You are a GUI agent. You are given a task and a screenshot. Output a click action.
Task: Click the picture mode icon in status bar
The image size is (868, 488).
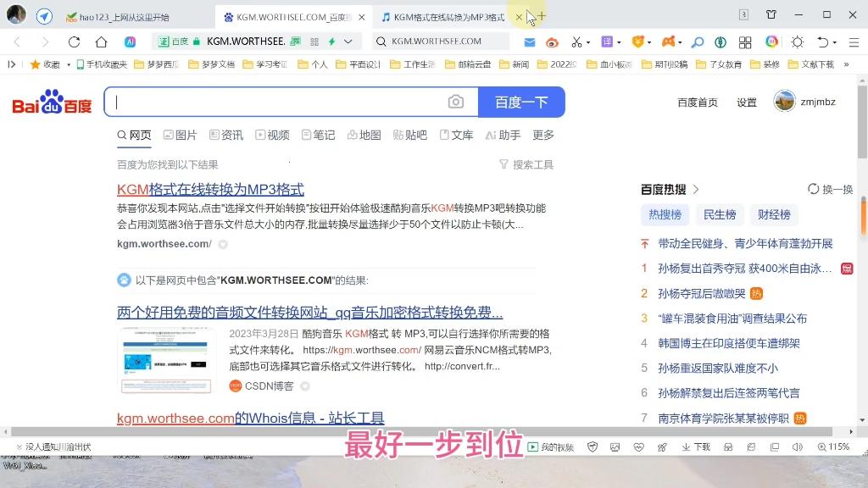[x=615, y=447]
